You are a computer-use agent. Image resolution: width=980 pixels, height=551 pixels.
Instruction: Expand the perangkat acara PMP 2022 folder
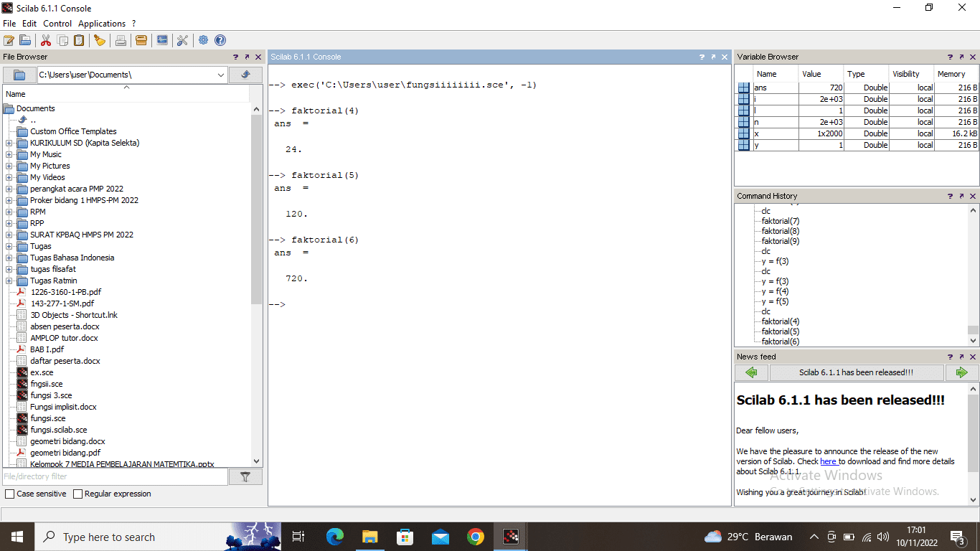coord(9,189)
